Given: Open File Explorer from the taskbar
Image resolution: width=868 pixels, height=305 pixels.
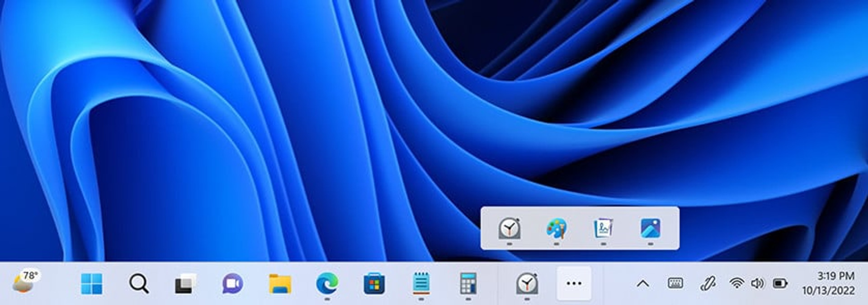Looking at the screenshot, I should (x=280, y=284).
